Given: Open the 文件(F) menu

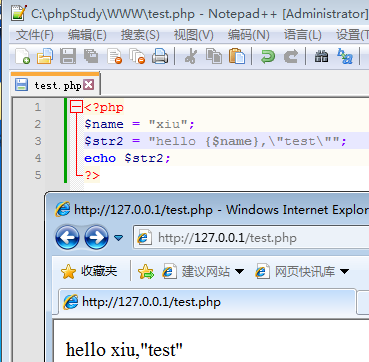Looking at the screenshot, I should [x=35, y=35].
